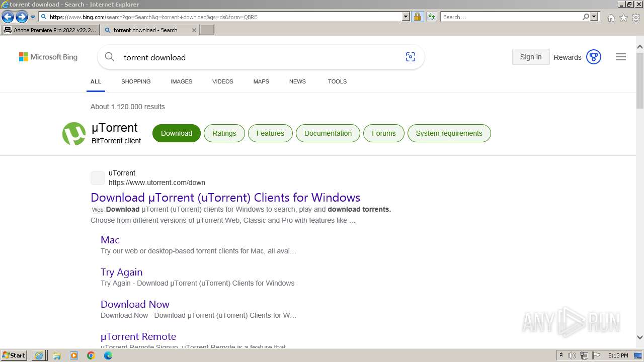644x362 pixels.
Task: Select the System requirements pill
Action: [449, 133]
